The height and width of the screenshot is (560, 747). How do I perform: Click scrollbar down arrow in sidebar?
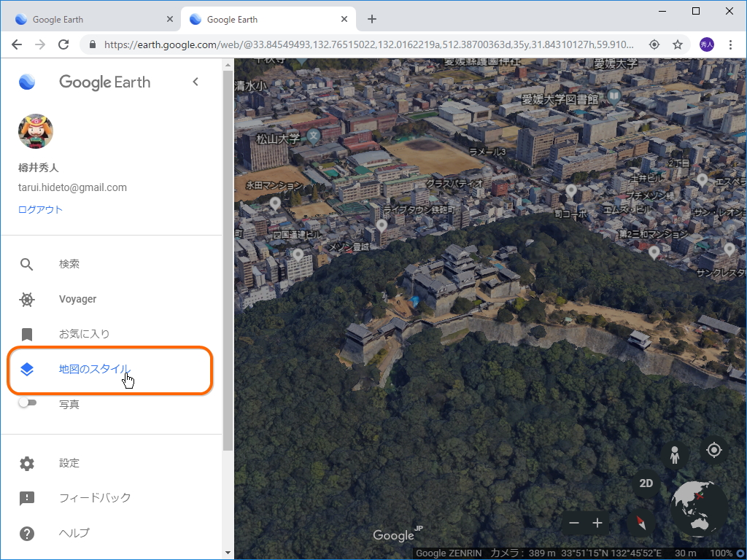(x=228, y=553)
